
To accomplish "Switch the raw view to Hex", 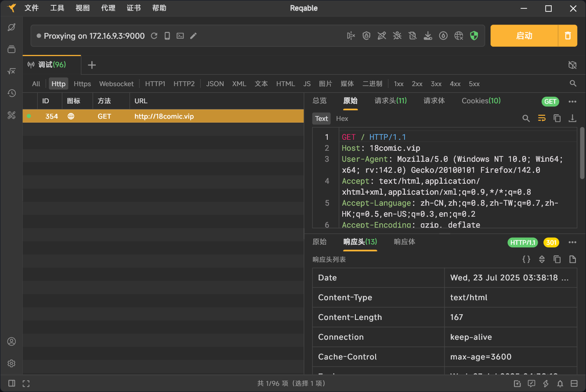I will tap(342, 118).
